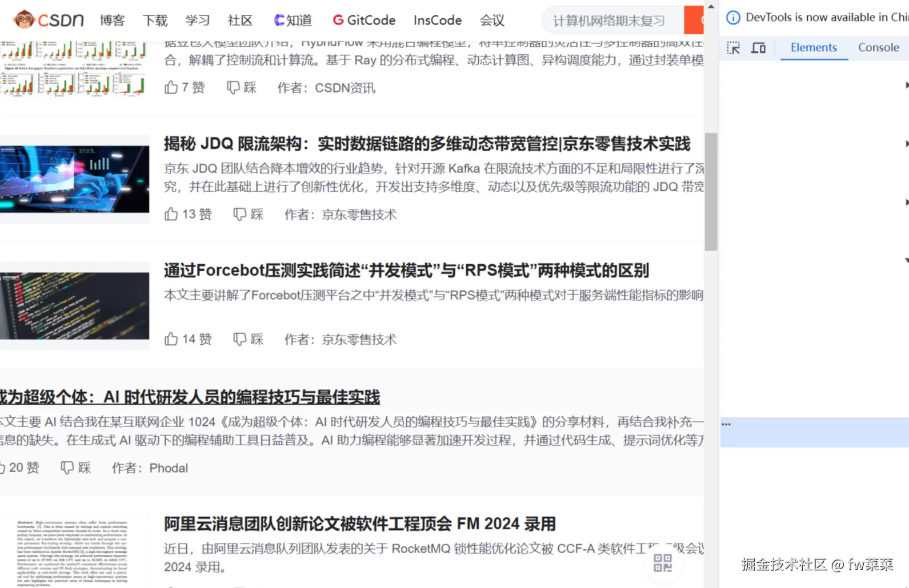Switch to DevTools Console tab
Viewport: 909px width, 588px height.
point(879,48)
